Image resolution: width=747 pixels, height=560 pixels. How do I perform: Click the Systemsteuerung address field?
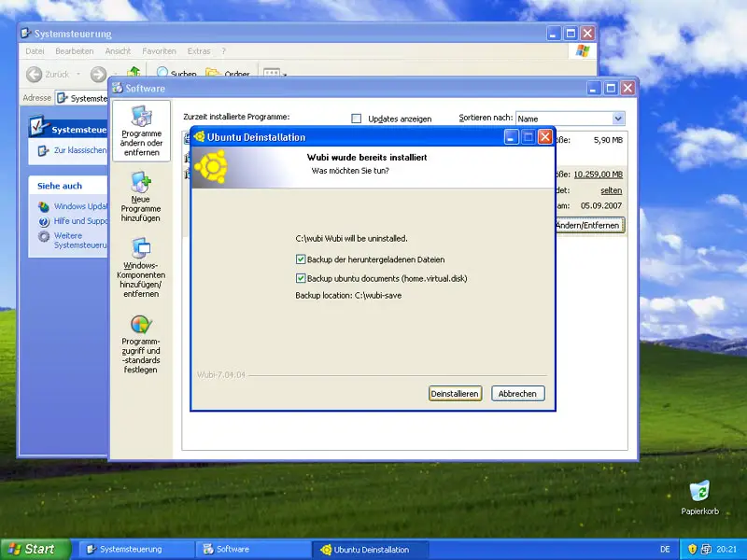(81, 98)
